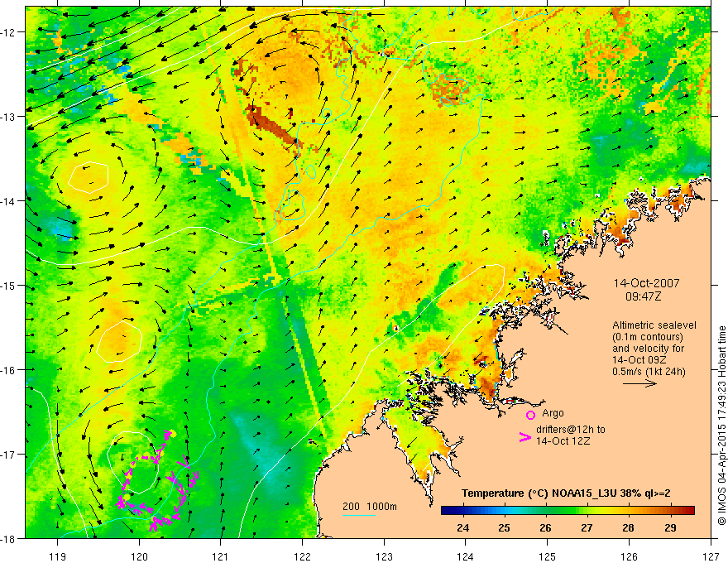Click the cyan isobath legend line sample
The width and height of the screenshot is (728, 563).
click(359, 515)
